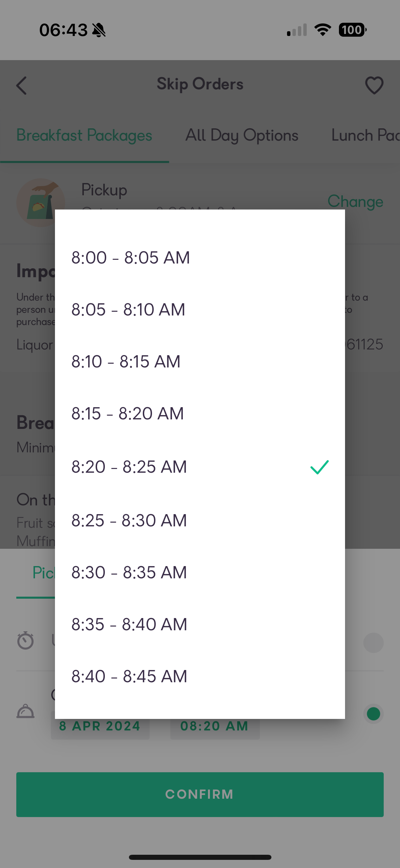The image size is (400, 868).
Task: Tap the serving cloche icon
Action: click(25, 711)
